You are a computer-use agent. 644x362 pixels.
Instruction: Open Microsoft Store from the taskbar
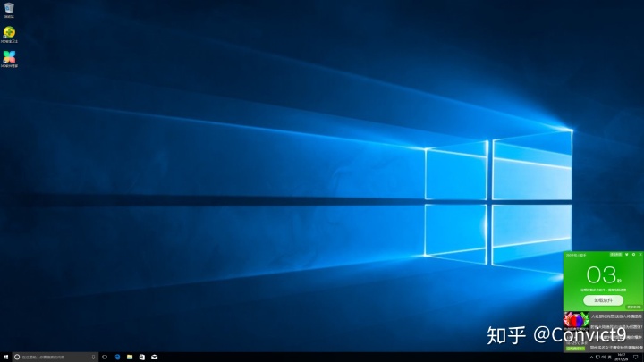point(141,357)
